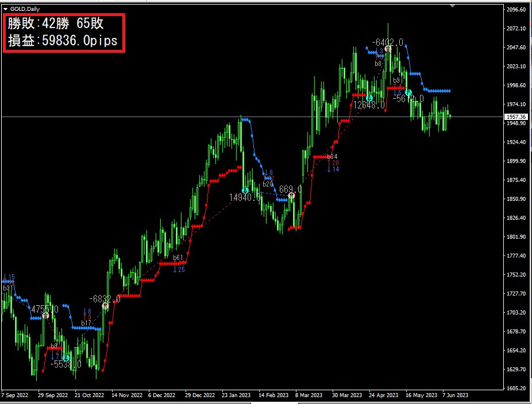Click the 8 Mar 2023 date label
Image resolution: width=532 pixels, height=404 pixels.
309,395
